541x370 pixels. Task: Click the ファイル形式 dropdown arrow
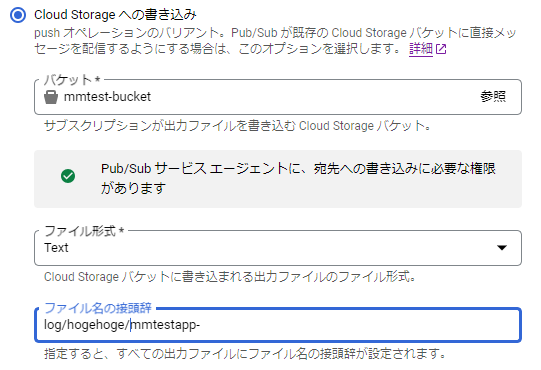(502, 247)
